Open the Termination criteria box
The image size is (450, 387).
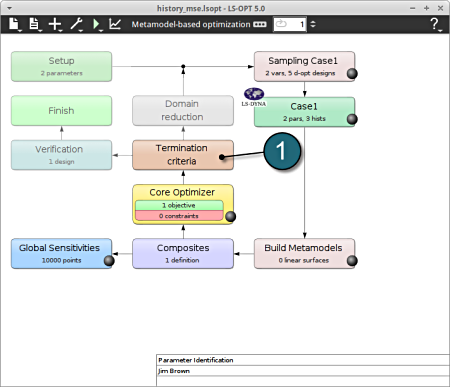(x=183, y=155)
